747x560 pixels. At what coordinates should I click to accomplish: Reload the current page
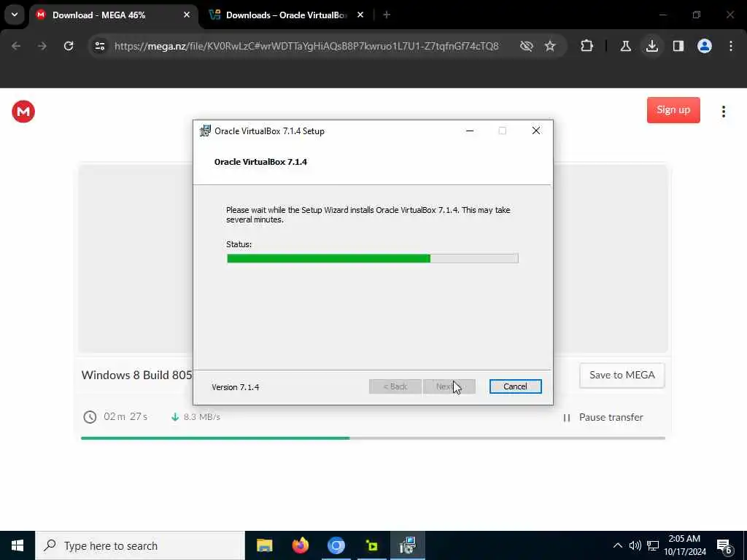click(69, 46)
